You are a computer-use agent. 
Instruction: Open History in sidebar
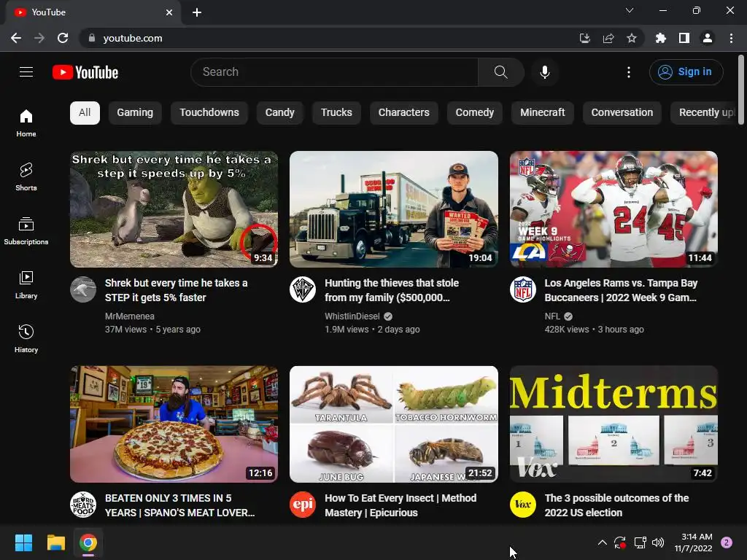[x=26, y=338]
